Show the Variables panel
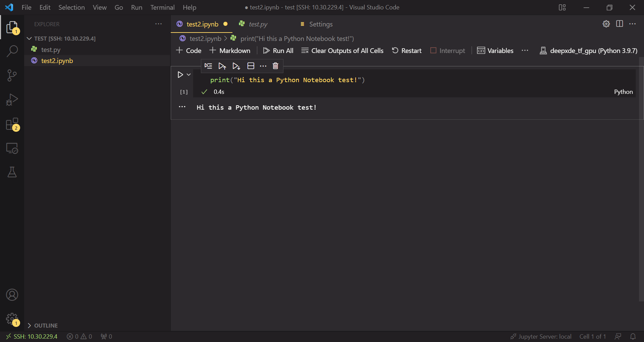644x342 pixels. 495,51
